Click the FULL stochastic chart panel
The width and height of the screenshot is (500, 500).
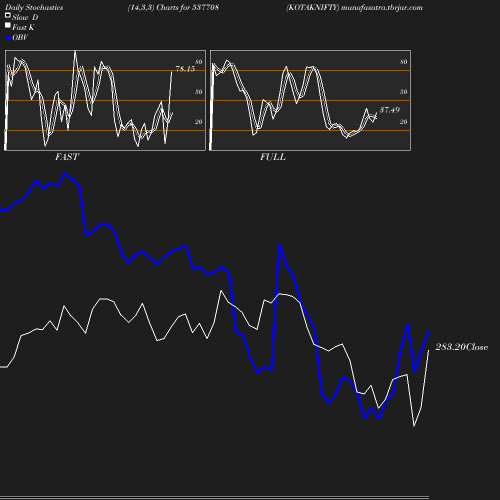(x=310, y=100)
